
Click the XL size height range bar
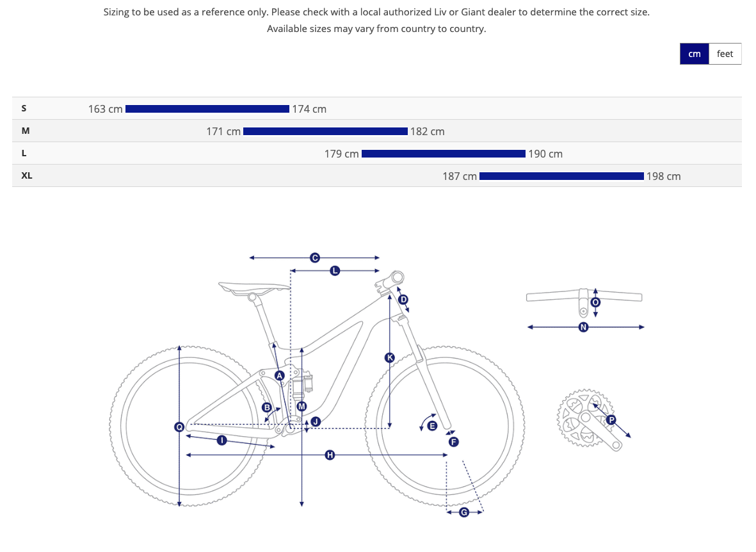[x=561, y=176]
